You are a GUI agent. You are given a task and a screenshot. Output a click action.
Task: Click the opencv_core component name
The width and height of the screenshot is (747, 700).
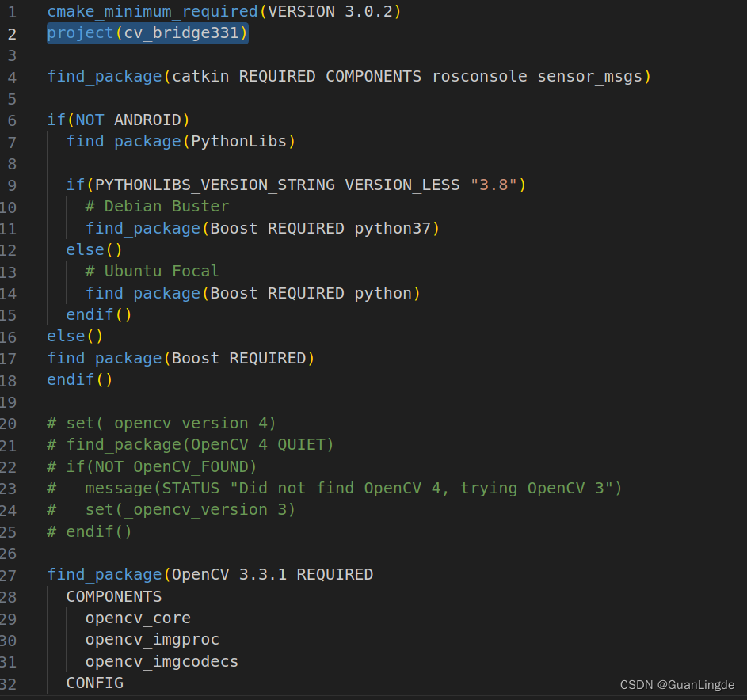pos(137,617)
